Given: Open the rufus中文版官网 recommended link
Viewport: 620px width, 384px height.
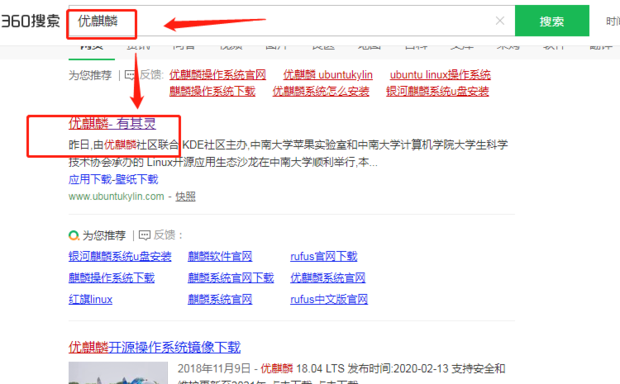Looking at the screenshot, I should [x=329, y=299].
